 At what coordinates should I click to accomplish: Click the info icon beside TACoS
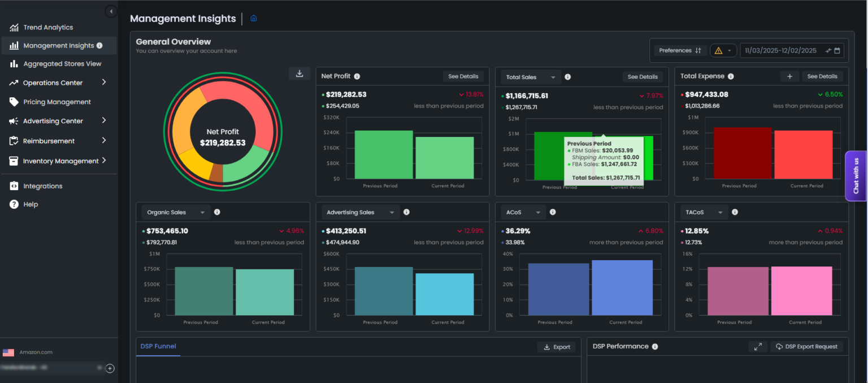click(x=735, y=212)
